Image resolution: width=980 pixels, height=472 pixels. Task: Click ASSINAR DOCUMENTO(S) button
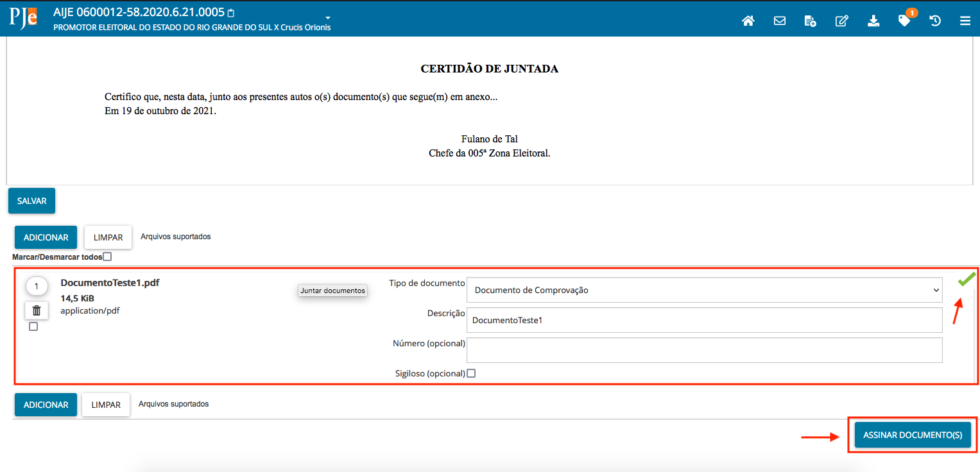coord(913,435)
